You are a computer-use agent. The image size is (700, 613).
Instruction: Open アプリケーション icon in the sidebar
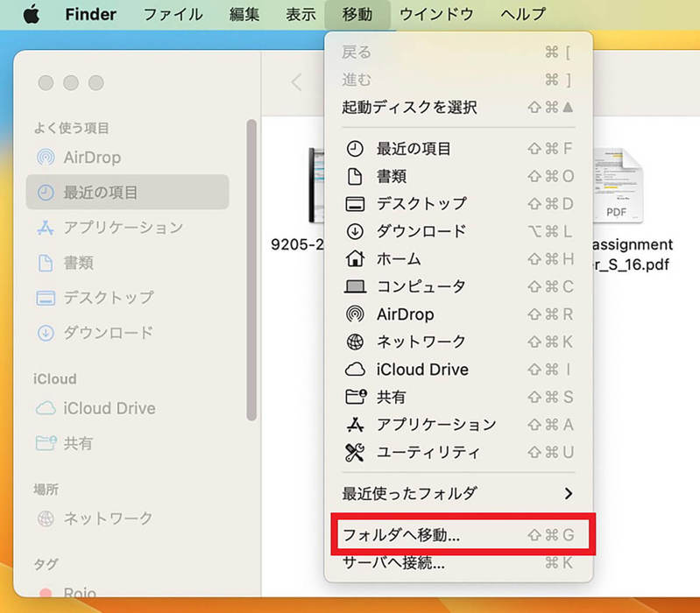coord(46,228)
